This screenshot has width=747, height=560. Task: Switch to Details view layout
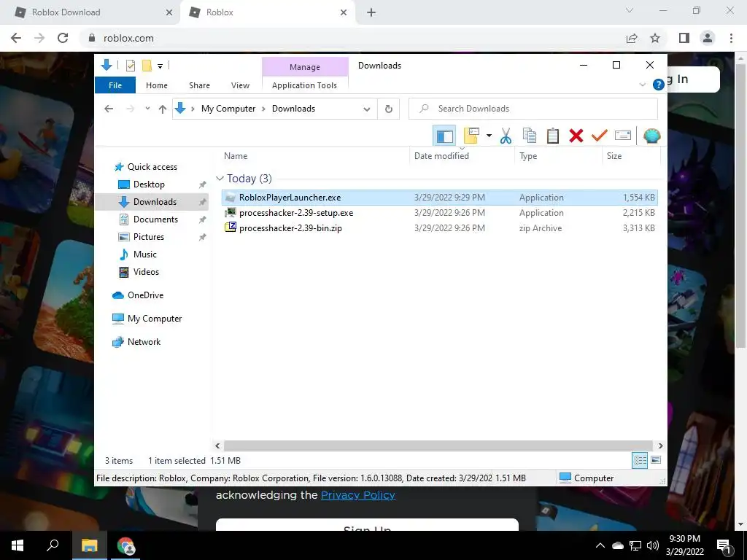point(640,460)
